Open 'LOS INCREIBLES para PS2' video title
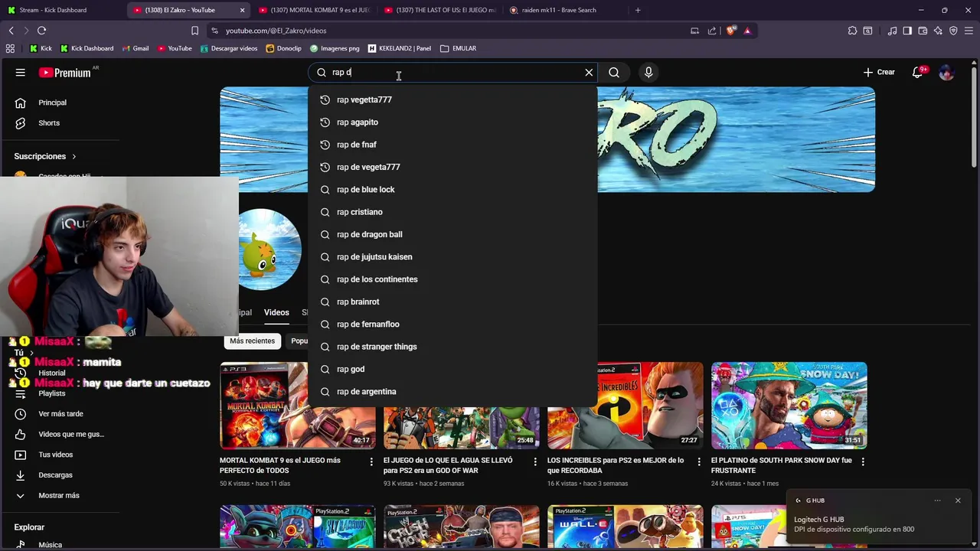The image size is (980, 551). (616, 465)
